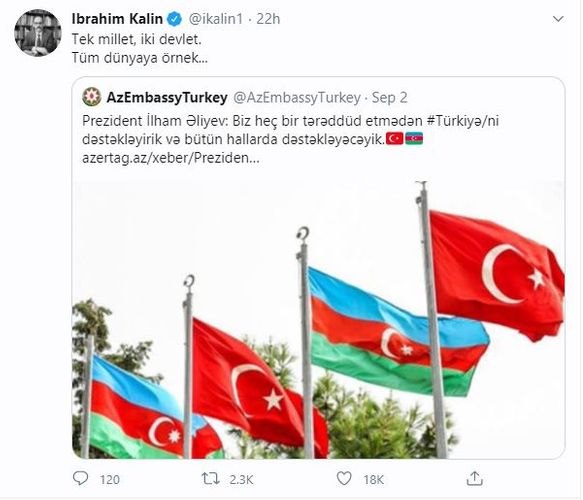Screen dimensions: 583x500
Task: Click the Turkish flag emoji
Action: point(394,139)
